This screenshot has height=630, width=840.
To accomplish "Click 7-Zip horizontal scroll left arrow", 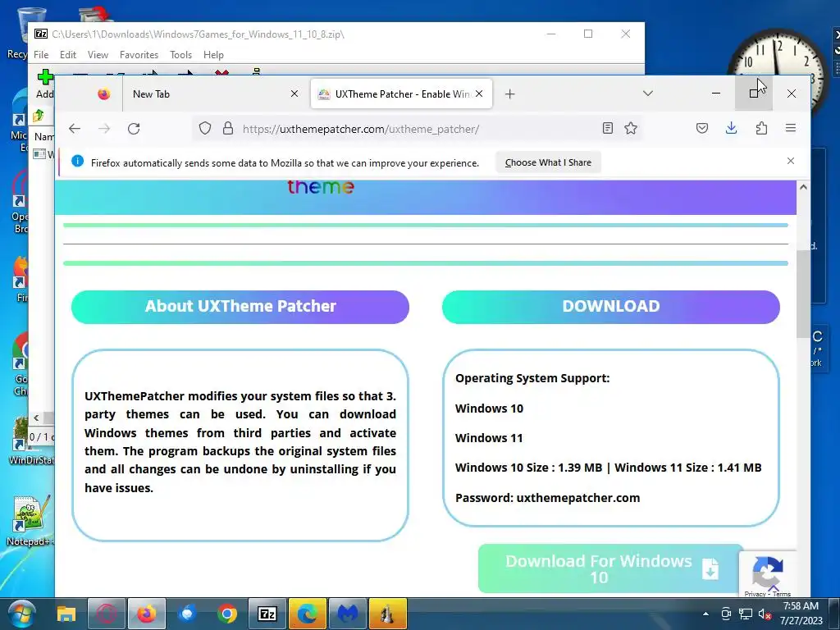I will (x=36, y=418).
